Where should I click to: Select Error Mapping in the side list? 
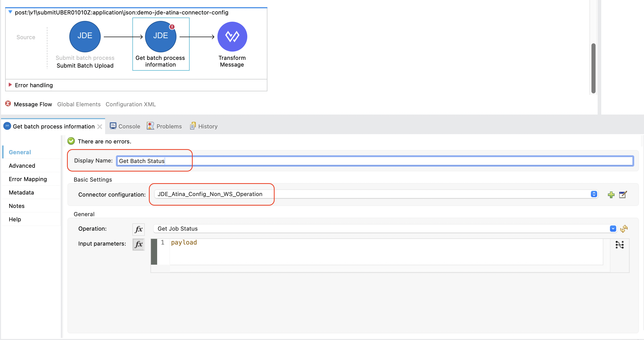pos(28,179)
